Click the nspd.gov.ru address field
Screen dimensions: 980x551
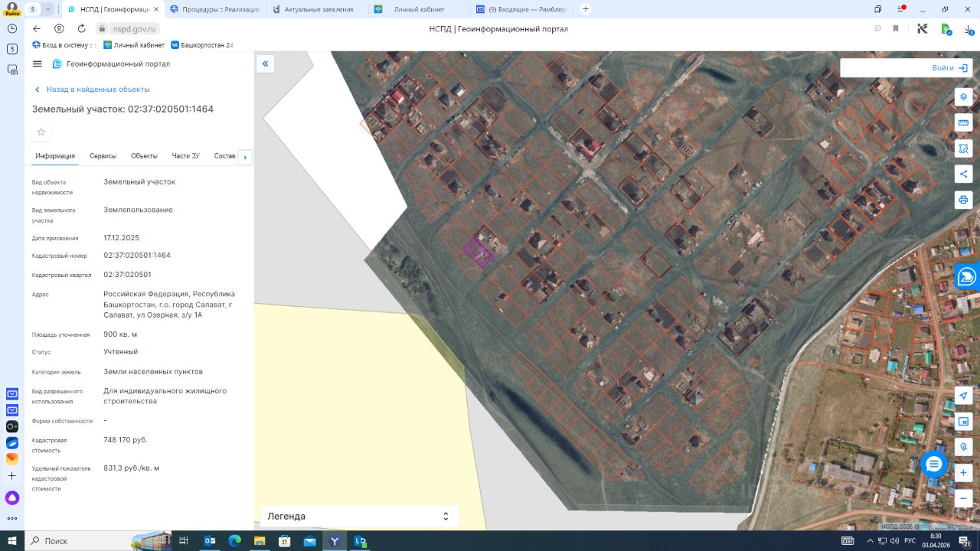click(x=136, y=28)
